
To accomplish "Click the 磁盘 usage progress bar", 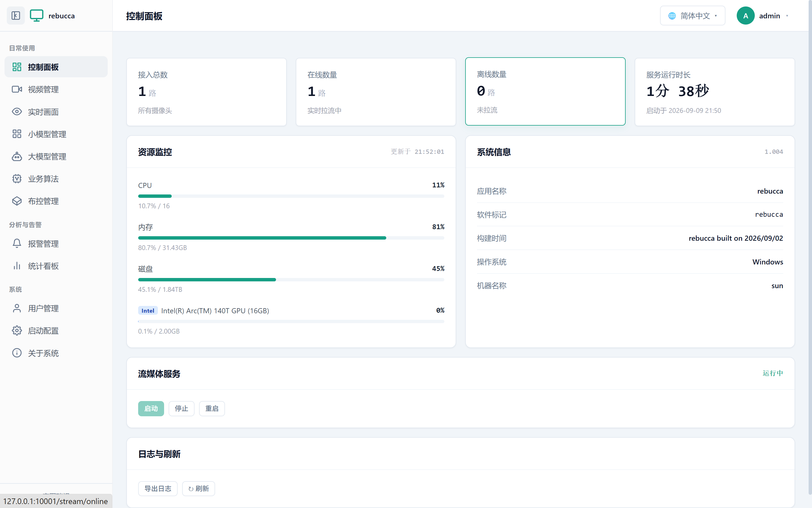I will coord(291,279).
